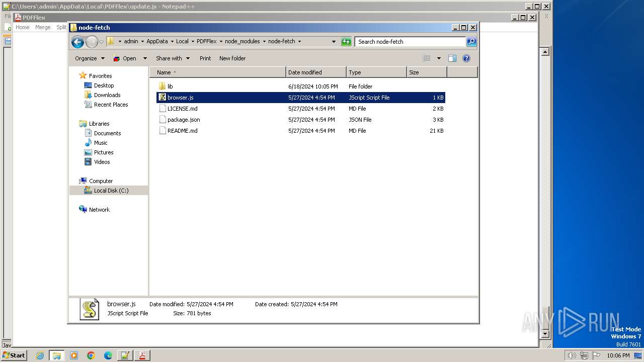
Task: Open Microsoft Edge from taskbar
Action: click(108, 355)
